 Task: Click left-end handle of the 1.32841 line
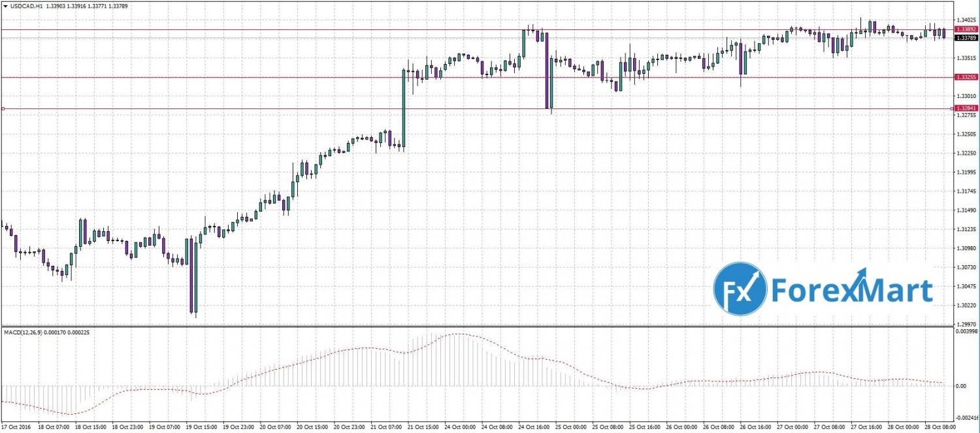click(3, 108)
